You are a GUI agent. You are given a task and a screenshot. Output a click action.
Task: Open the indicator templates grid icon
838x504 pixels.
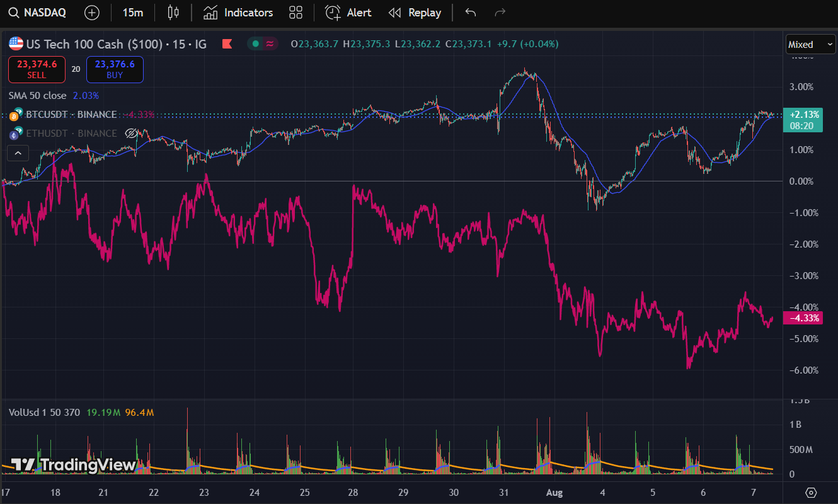tap(296, 13)
